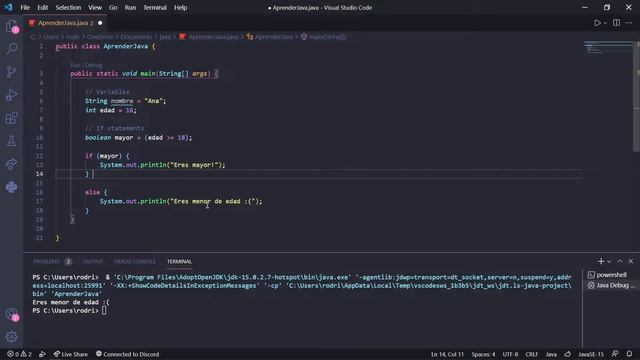The width and height of the screenshot is (640, 360).
Task: Click Live Share in the status bar
Action: (x=71, y=354)
